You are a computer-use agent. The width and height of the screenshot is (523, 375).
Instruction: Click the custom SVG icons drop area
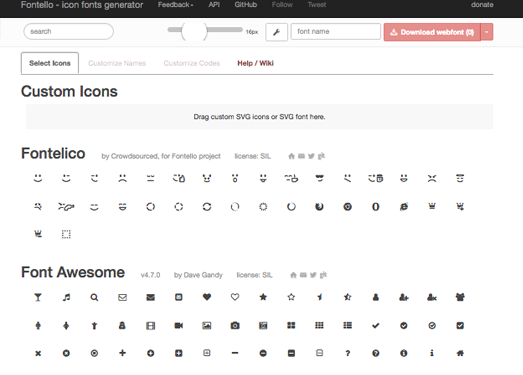pos(259,117)
